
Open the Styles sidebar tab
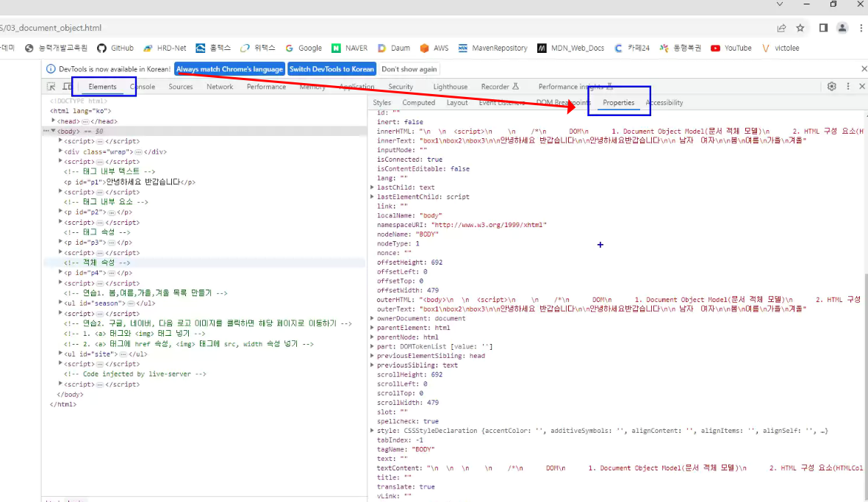point(381,102)
